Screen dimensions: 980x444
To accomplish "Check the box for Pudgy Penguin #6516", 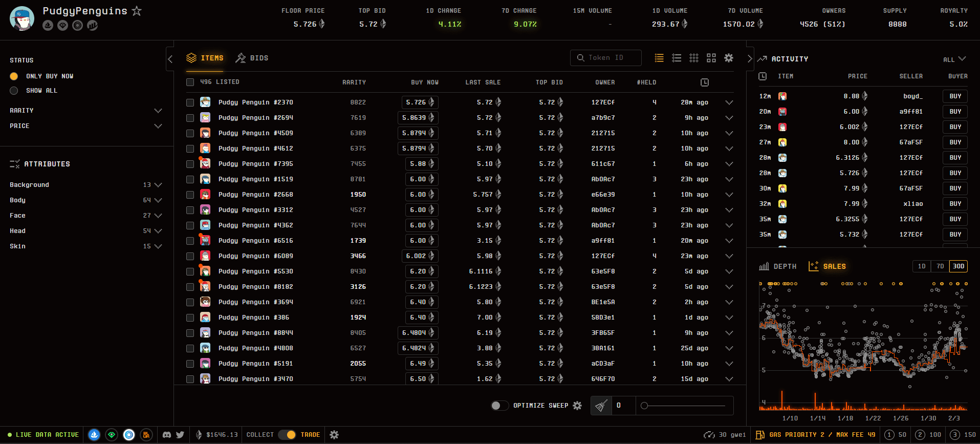I will 190,241.
